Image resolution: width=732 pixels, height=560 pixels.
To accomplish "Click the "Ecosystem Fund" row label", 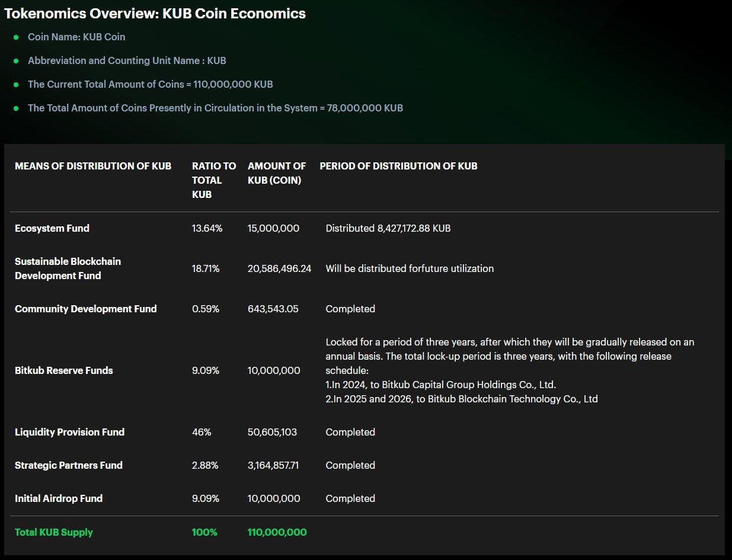I will click(x=52, y=228).
